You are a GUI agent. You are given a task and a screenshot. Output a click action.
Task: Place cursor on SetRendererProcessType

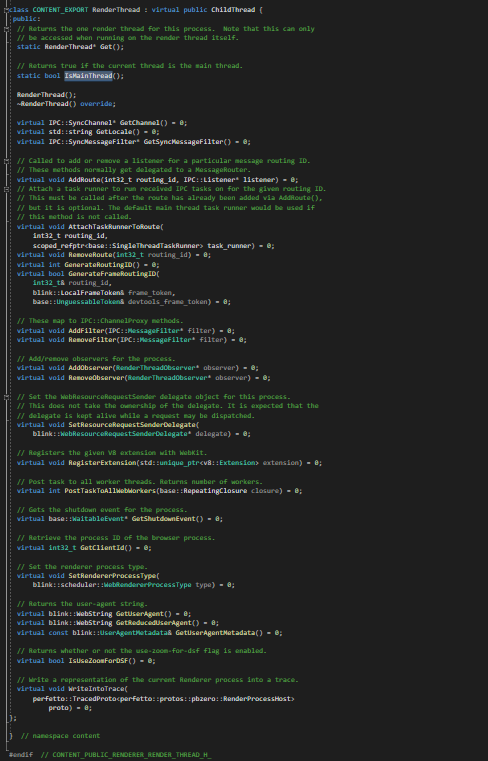pyautogui.click(x=112, y=576)
